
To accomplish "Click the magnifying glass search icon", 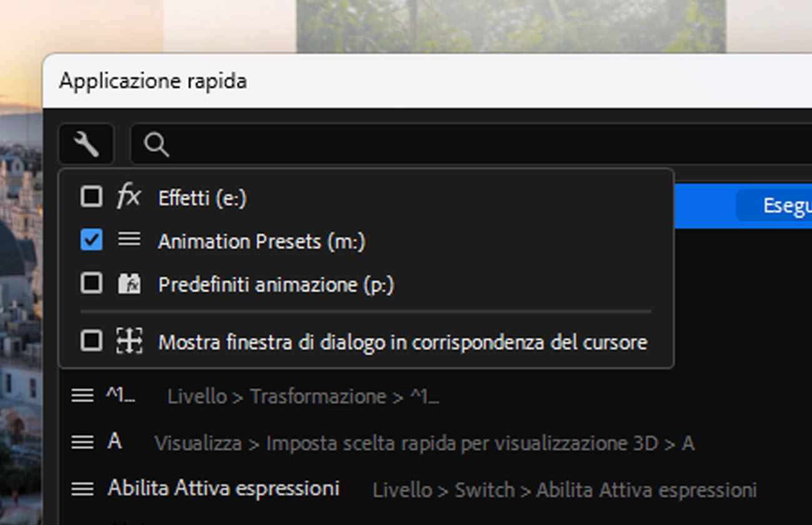I will (156, 145).
